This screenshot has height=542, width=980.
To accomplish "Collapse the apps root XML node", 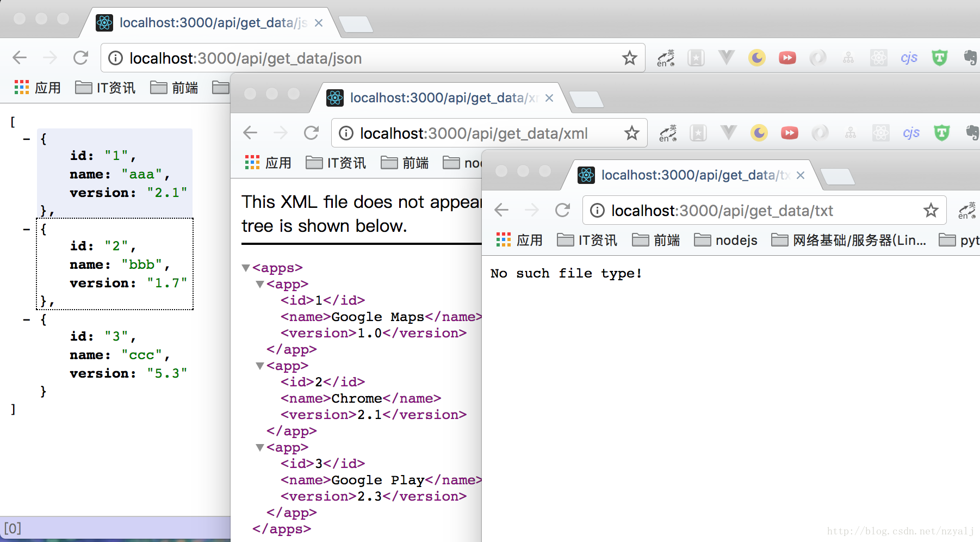I will coord(246,268).
